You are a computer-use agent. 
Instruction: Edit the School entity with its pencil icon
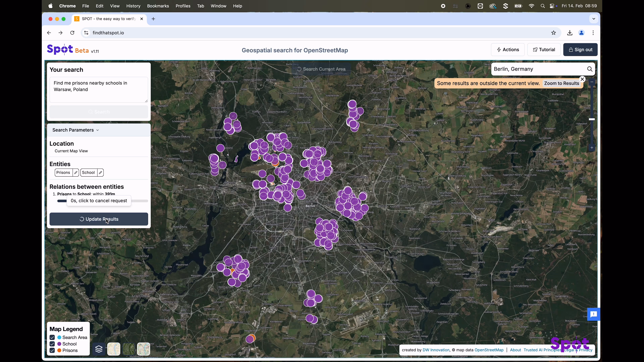coord(100,173)
